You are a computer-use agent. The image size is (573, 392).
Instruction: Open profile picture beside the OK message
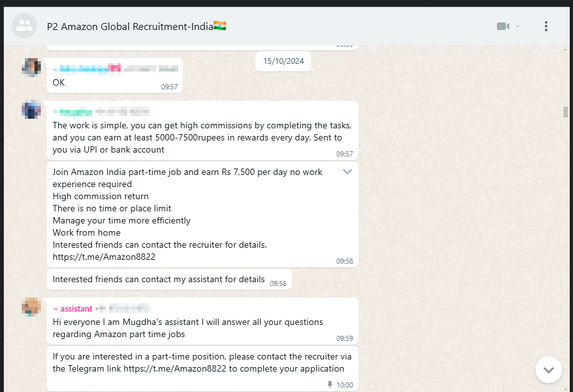point(31,68)
